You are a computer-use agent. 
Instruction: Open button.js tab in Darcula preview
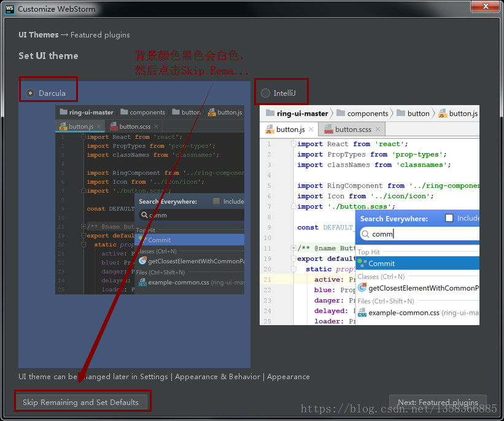click(81, 127)
